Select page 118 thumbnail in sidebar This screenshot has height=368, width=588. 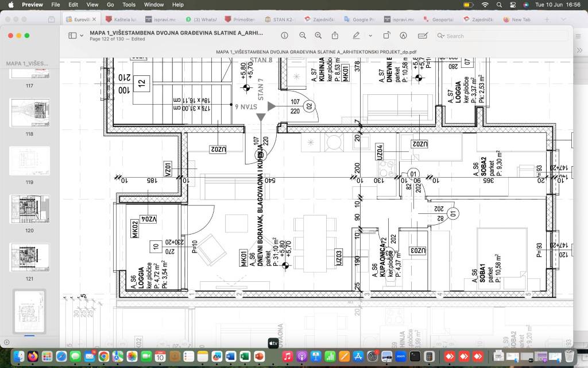coord(29,113)
